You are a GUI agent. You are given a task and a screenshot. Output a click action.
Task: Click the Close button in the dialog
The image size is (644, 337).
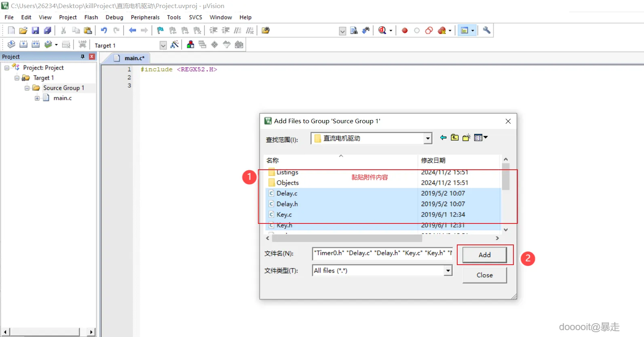(484, 275)
